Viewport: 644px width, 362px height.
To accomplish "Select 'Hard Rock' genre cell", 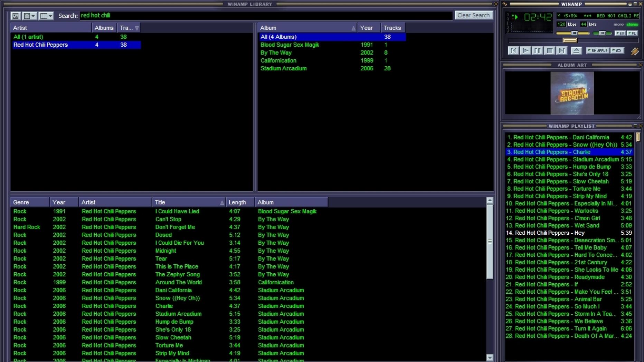I will click(27, 227).
